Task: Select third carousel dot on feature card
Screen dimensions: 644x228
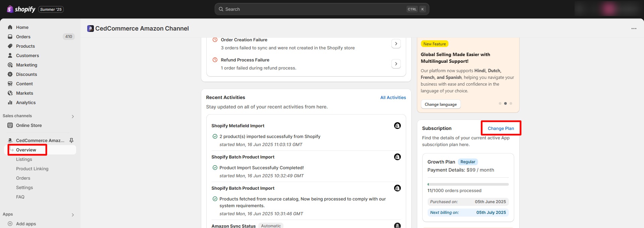Action: [x=511, y=103]
